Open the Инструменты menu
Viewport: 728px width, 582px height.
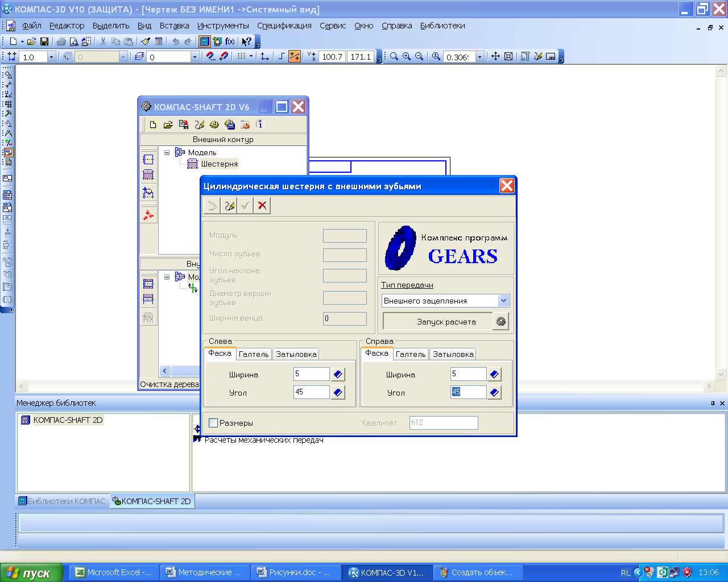point(223,26)
